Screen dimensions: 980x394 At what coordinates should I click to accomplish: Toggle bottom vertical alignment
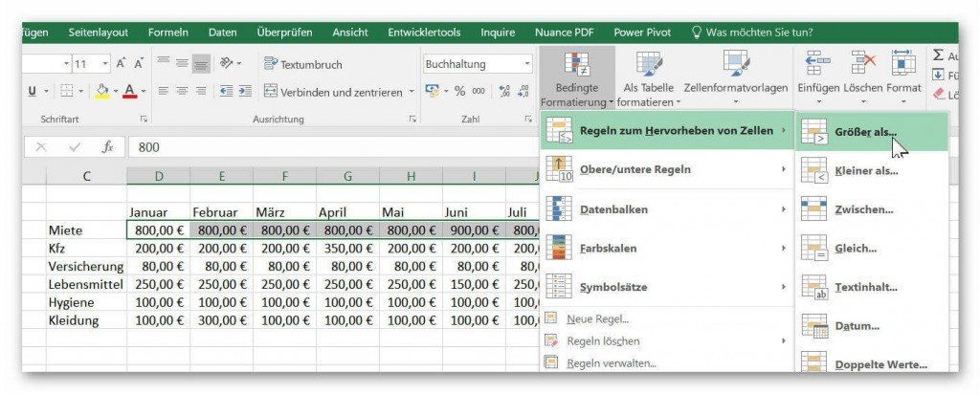tap(201, 63)
